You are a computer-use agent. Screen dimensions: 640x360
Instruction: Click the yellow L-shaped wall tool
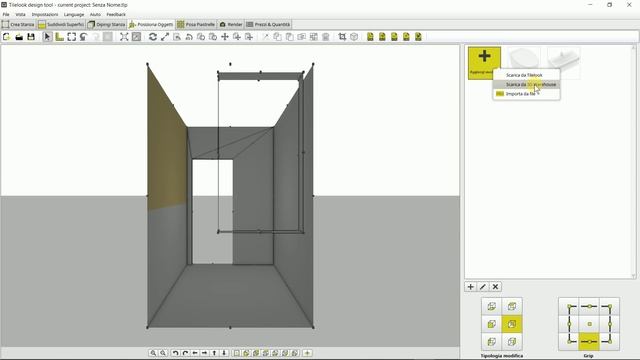(60, 37)
